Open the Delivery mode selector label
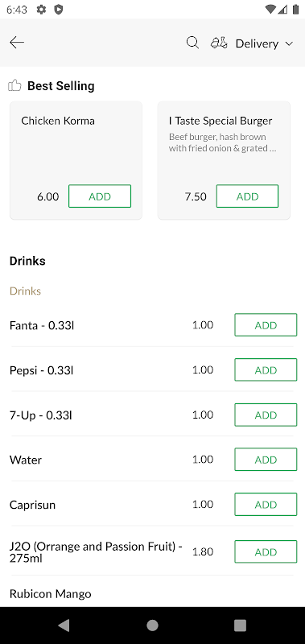Screen dimensions: 305x644 pyautogui.click(x=257, y=43)
